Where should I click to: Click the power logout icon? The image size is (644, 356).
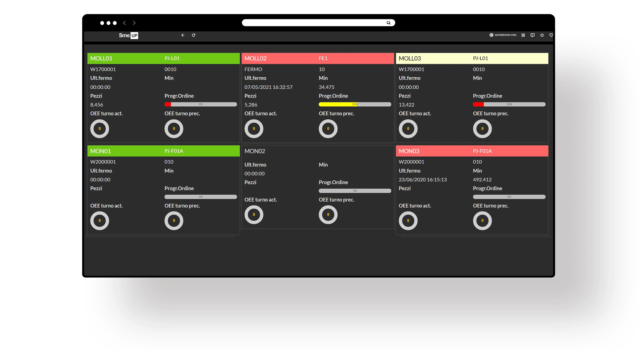click(542, 35)
